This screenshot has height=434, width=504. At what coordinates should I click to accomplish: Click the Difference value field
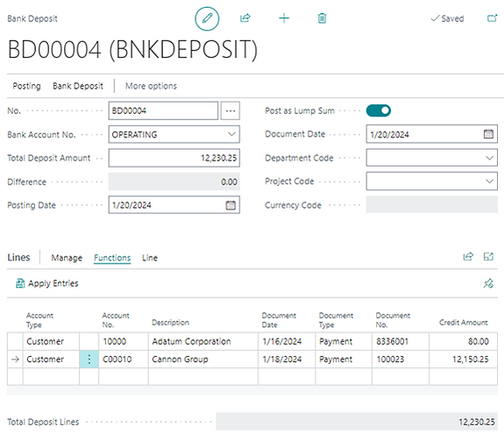[174, 181]
